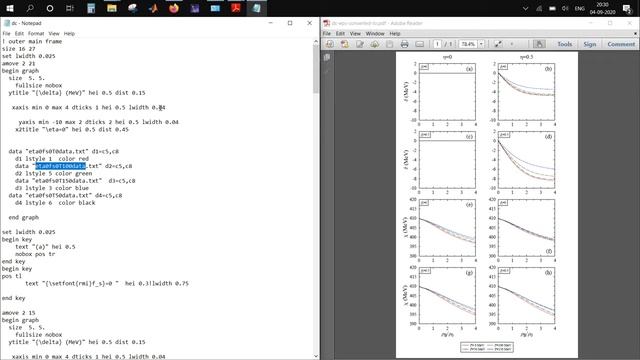Click the highlighted text eta0fs0T100data in Notepad
This screenshot has width=640, height=360.
tap(61, 166)
